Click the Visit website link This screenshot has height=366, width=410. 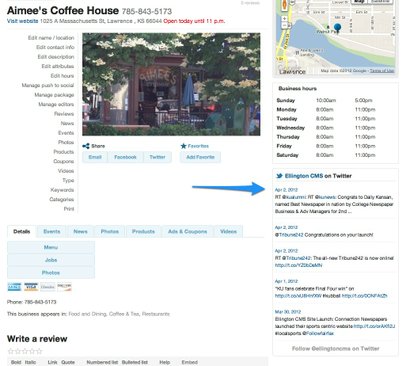pos(22,21)
